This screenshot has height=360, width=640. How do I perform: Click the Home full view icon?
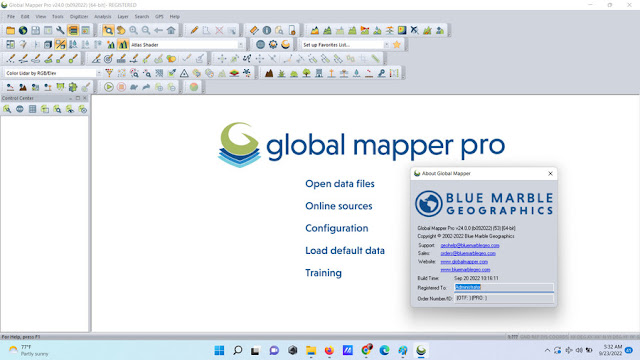click(171, 30)
